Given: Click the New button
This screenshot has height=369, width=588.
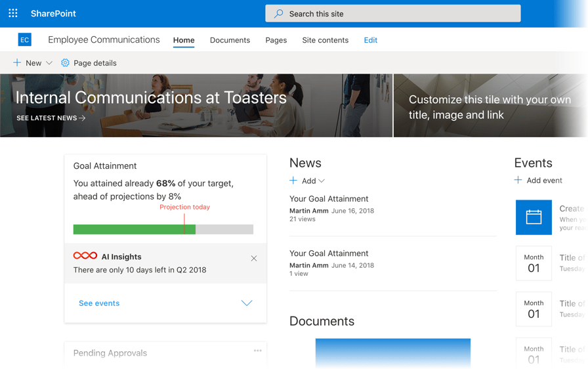Looking at the screenshot, I should [x=33, y=63].
